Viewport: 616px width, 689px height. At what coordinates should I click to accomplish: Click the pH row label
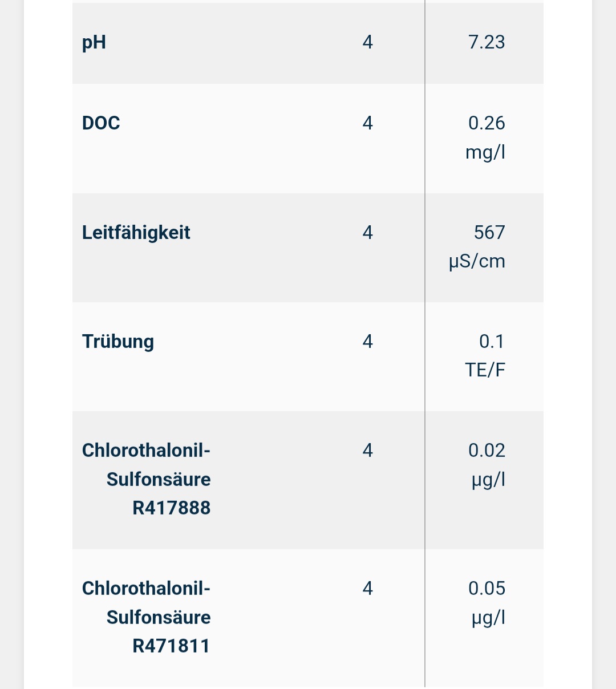coord(94,43)
